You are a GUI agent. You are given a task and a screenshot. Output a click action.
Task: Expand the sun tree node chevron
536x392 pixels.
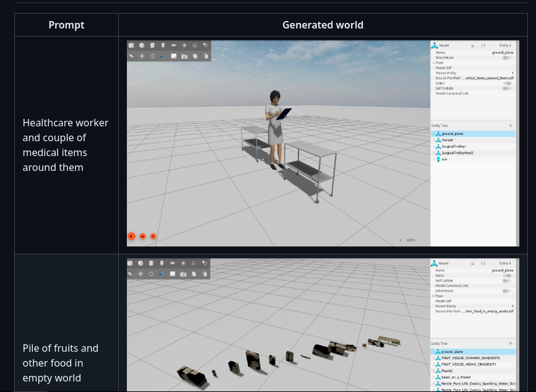pos(434,159)
